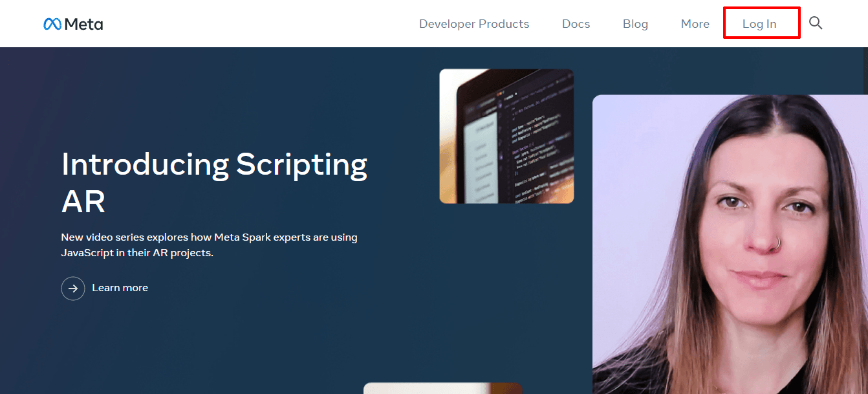Click the partially visible image at bottom
This screenshot has height=394, width=868.
click(442, 388)
